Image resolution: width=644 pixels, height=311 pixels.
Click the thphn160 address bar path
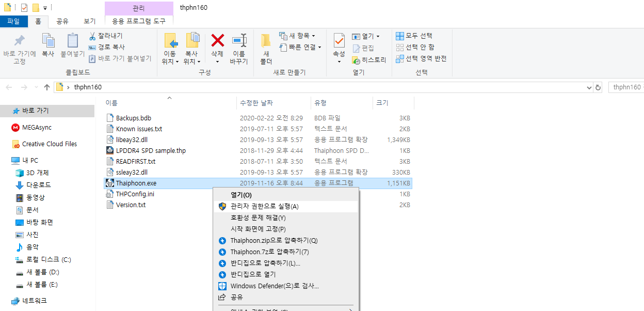click(88, 87)
